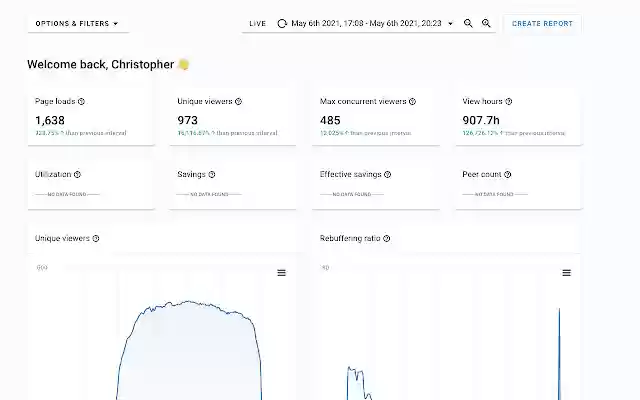Viewport: 640px width, 400px height.
Task: Click the help icon next to Effective savings
Action: [387, 174]
